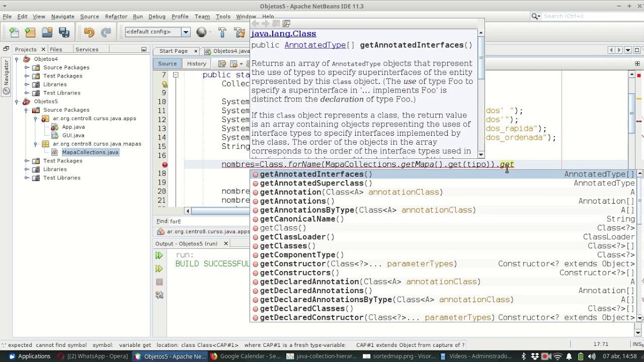Collapse the ar.org.centro8.curso.java.mapas package
The image size is (644, 362).
tap(35, 144)
